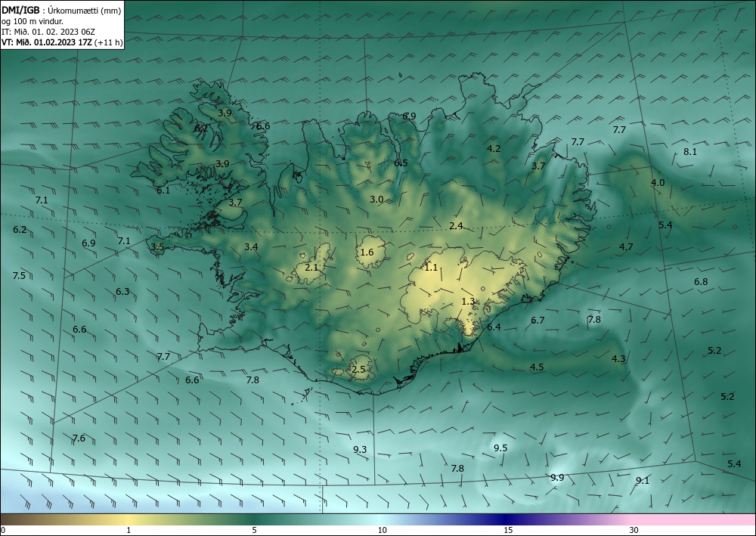Click the map value 8.1
Image resolution: width=756 pixels, height=536 pixels.
(x=690, y=152)
